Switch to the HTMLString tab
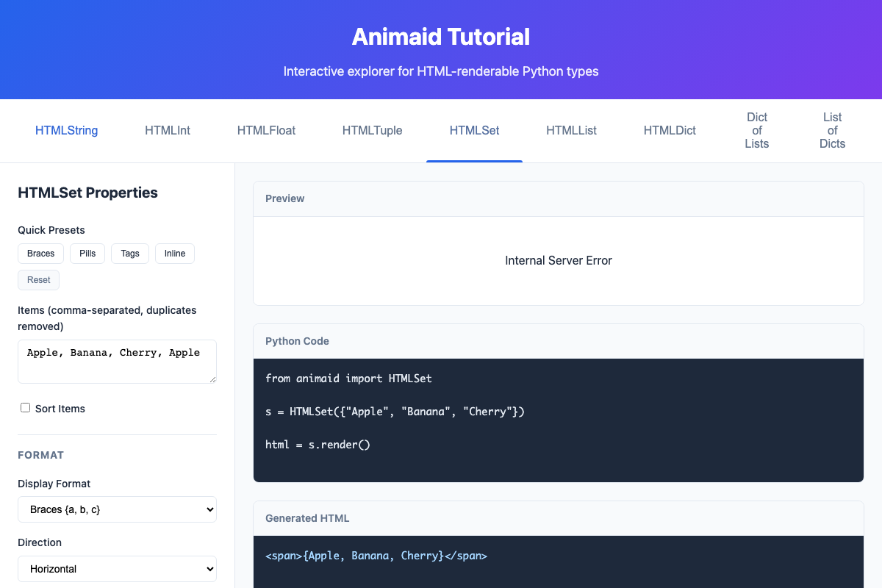Viewport: 882px width, 588px height. 66,130
